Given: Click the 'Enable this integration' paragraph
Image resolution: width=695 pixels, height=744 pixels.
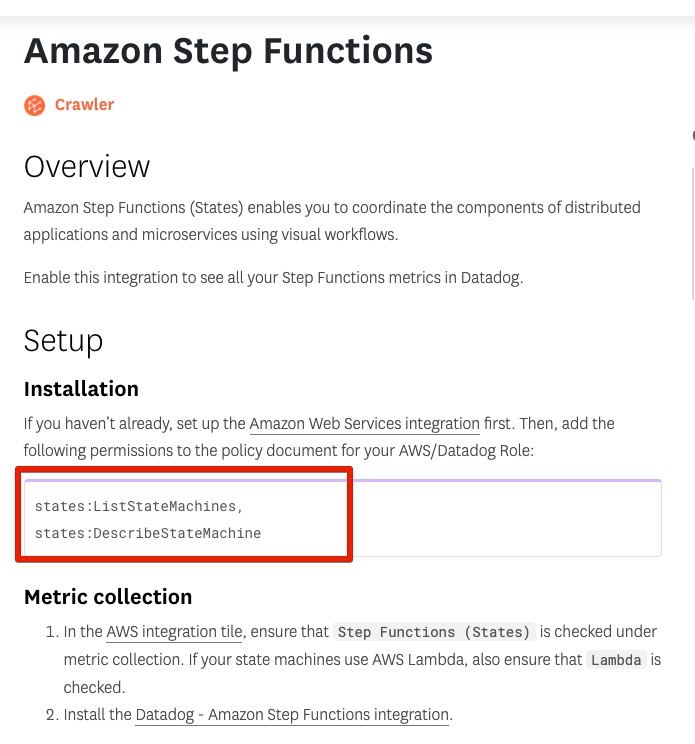Looking at the screenshot, I should [273, 278].
